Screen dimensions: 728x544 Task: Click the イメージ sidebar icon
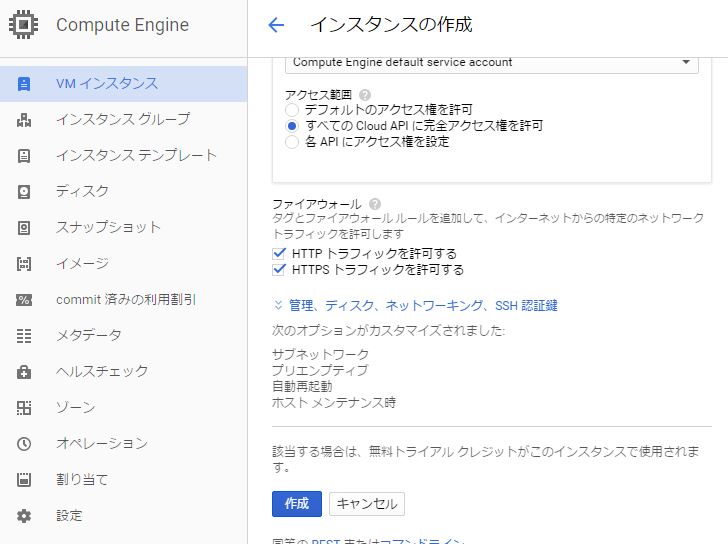pyautogui.click(x=24, y=264)
